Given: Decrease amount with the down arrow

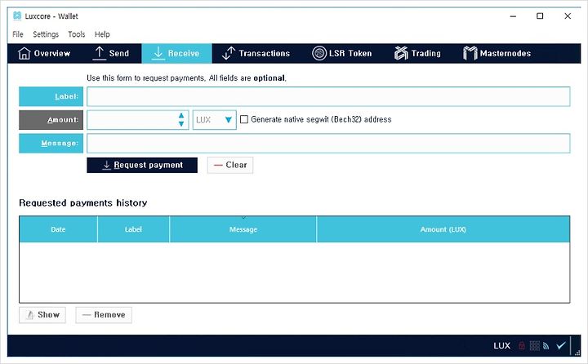Looking at the screenshot, I should click(181, 124).
